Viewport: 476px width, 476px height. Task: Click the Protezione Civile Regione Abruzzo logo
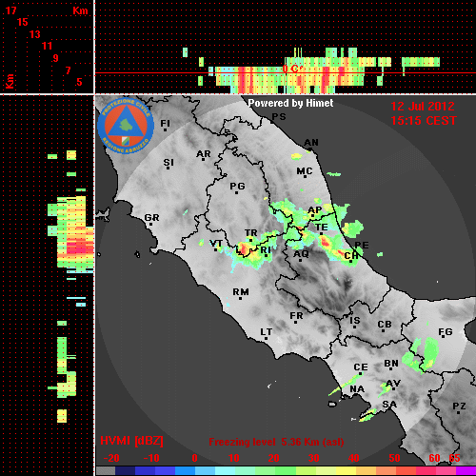pyautogui.click(x=126, y=126)
